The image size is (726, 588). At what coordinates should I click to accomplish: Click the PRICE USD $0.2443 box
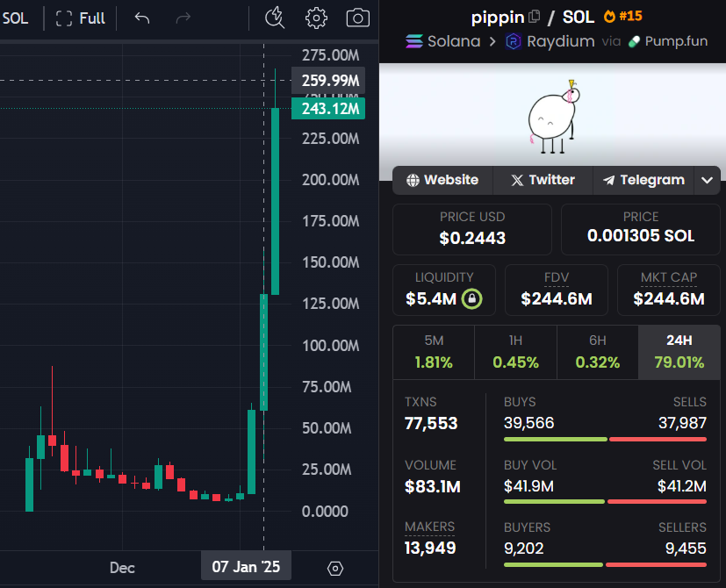point(472,229)
